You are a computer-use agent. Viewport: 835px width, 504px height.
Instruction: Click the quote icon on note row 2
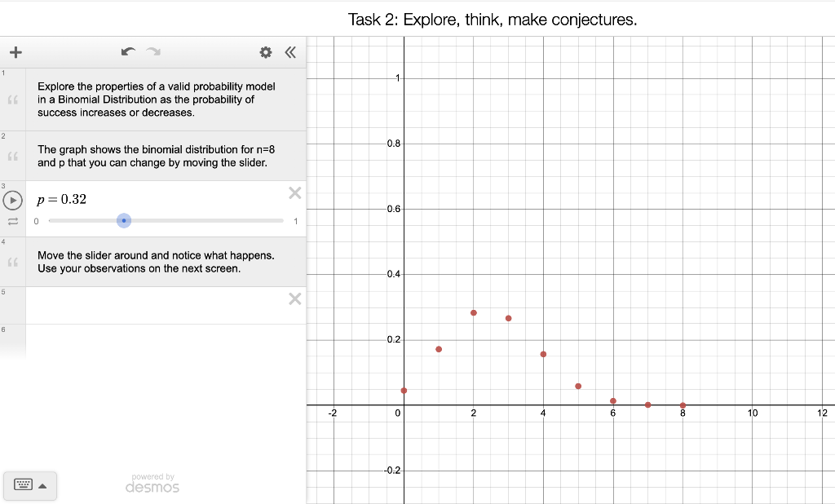point(12,156)
